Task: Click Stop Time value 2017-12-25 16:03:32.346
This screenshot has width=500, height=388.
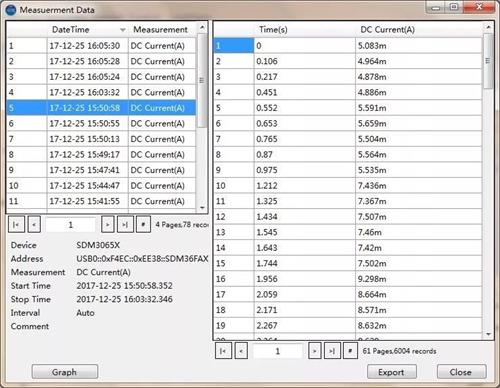Action: [125, 299]
